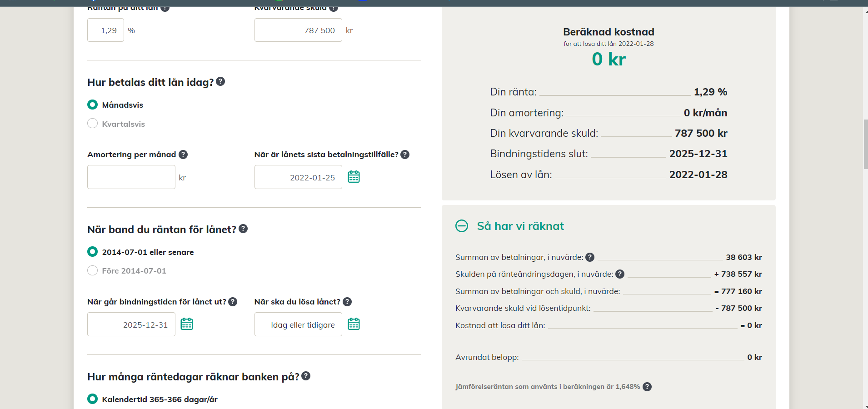Click help icon beside 'Hur betalas ditt lån idag?'
Viewport: 868px width, 409px height.
click(220, 81)
